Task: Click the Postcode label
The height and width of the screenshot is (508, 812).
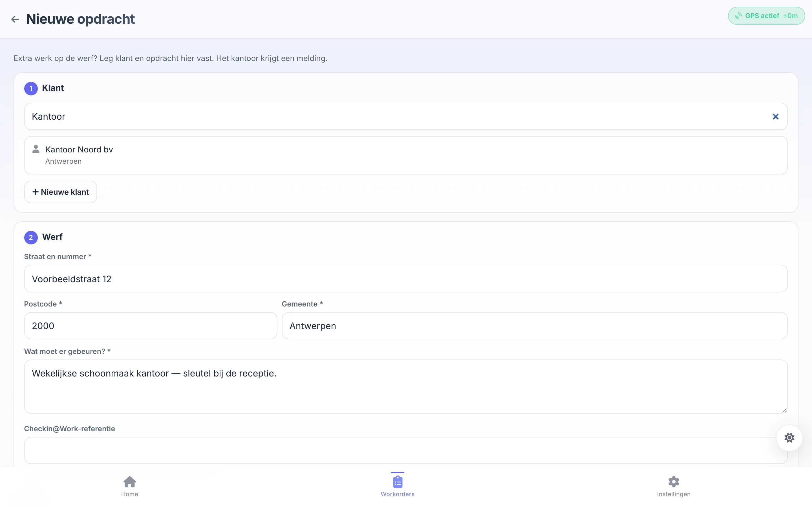Action: click(43, 304)
